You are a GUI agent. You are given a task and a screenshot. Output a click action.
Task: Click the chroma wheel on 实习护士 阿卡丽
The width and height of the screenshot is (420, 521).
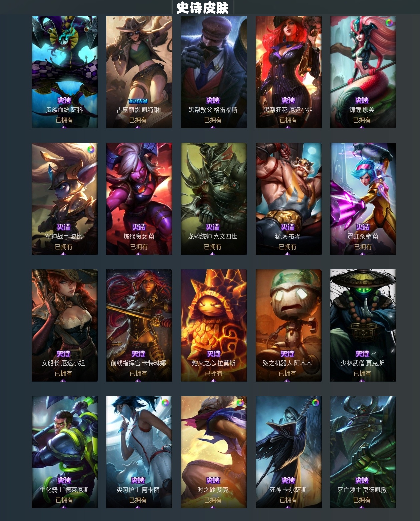(165, 403)
